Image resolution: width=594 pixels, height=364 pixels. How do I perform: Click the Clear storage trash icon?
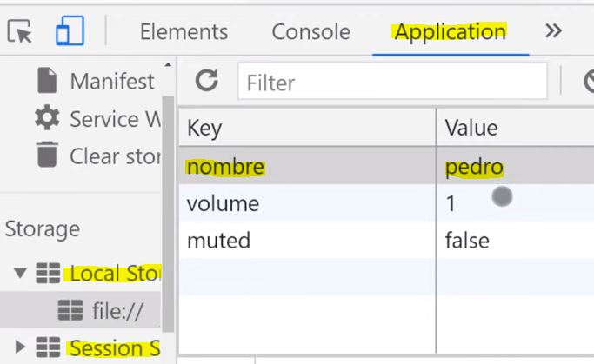(47, 156)
